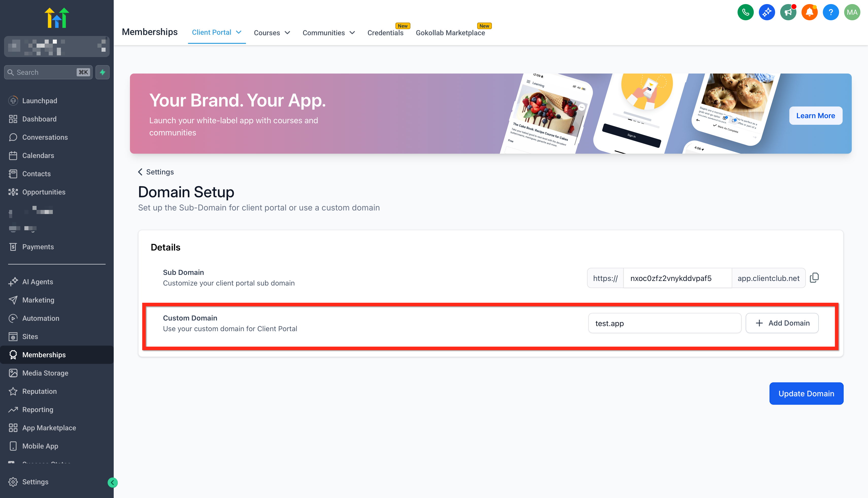This screenshot has width=868, height=498.
Task: Open the Gokollab Marketplace tab
Action: (450, 32)
